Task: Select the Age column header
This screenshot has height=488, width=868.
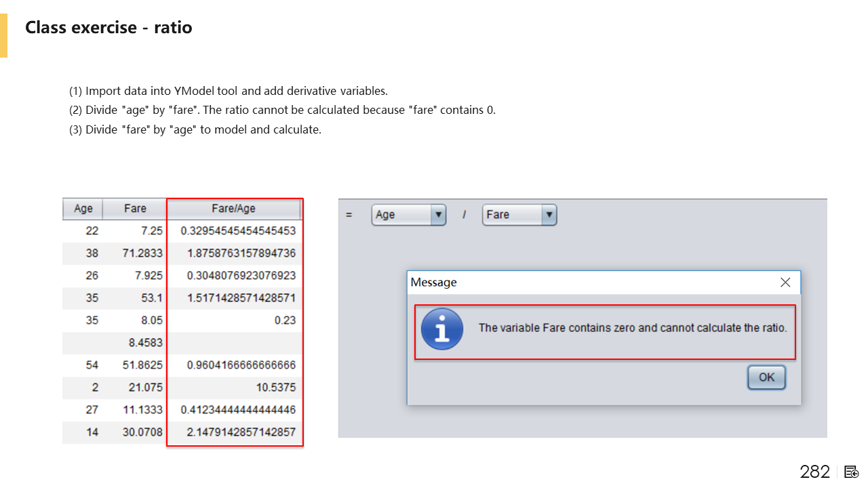Action: 83,209
